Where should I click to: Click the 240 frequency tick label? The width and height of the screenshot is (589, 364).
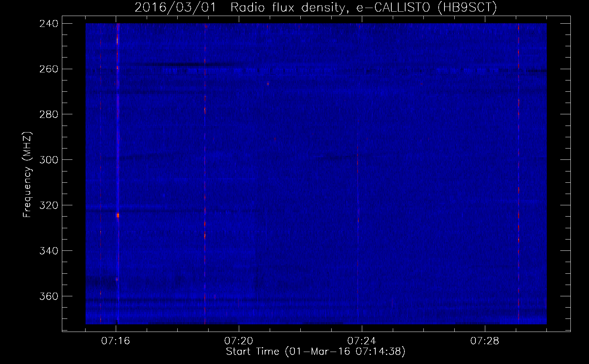(x=49, y=23)
